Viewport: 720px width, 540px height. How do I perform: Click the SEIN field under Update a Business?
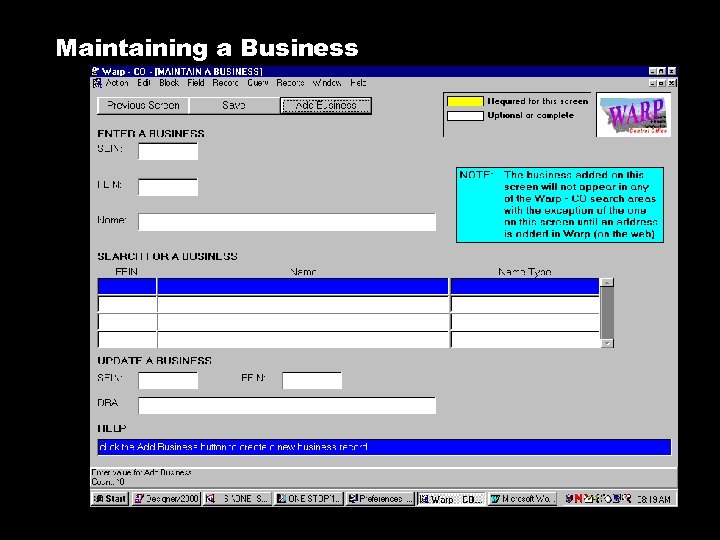pyautogui.click(x=168, y=380)
